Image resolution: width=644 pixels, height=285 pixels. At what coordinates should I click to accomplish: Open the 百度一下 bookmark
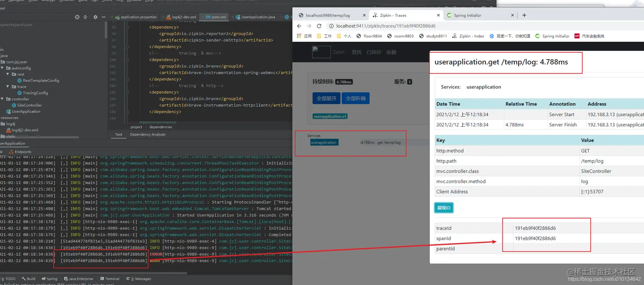pos(510,36)
